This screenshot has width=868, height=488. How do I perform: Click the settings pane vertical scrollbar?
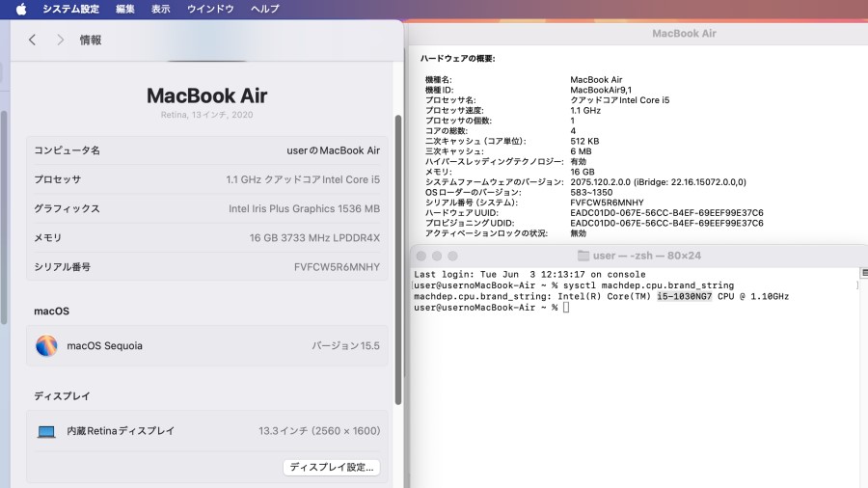(x=398, y=260)
